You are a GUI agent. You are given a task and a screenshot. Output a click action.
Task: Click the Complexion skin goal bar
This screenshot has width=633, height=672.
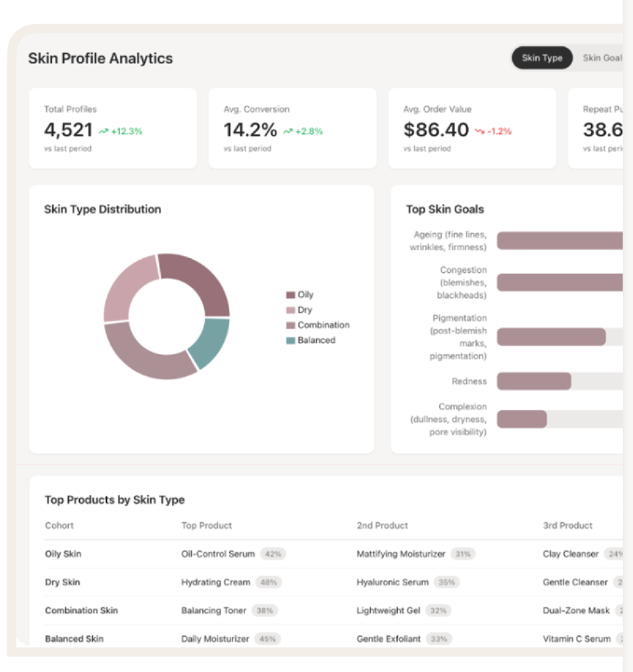[522, 419]
